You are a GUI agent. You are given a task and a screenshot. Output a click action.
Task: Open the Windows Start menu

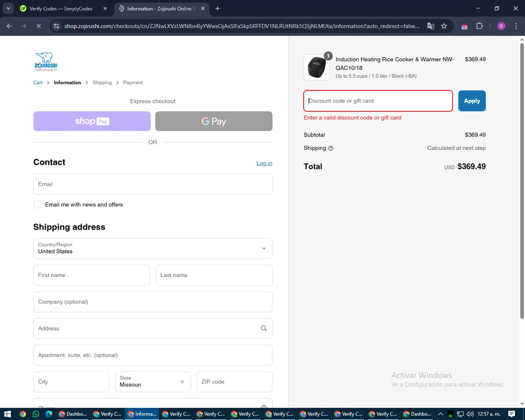pos(7,414)
